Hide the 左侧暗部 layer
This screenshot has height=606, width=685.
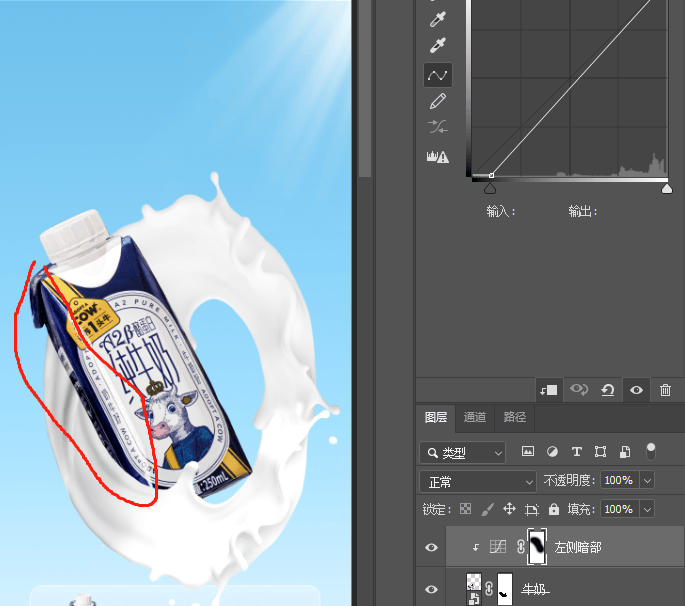pyautogui.click(x=431, y=547)
